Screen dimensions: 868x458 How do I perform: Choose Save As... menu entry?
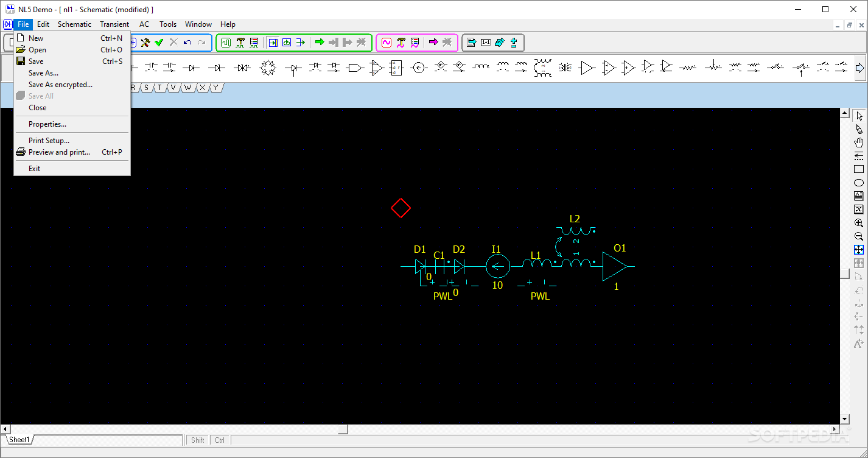[x=72, y=73]
